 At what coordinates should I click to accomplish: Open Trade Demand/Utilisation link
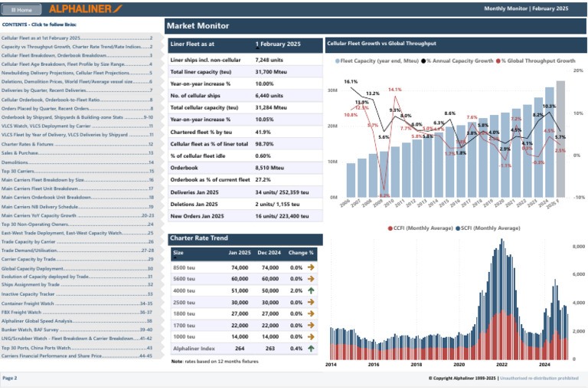[77, 251]
